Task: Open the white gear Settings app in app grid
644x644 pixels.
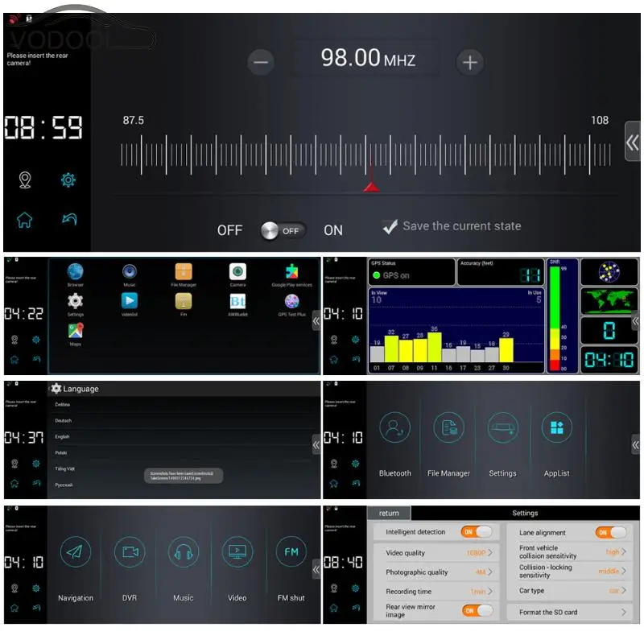Action: point(75,304)
